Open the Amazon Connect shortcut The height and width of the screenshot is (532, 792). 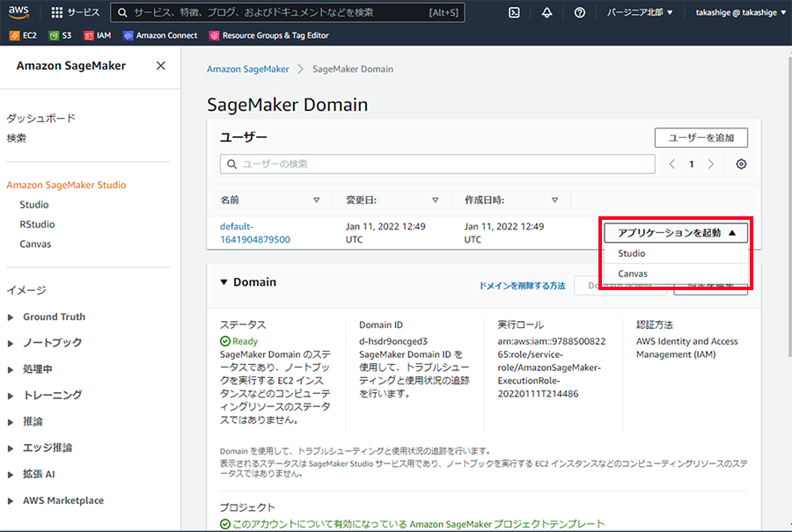coord(161,35)
